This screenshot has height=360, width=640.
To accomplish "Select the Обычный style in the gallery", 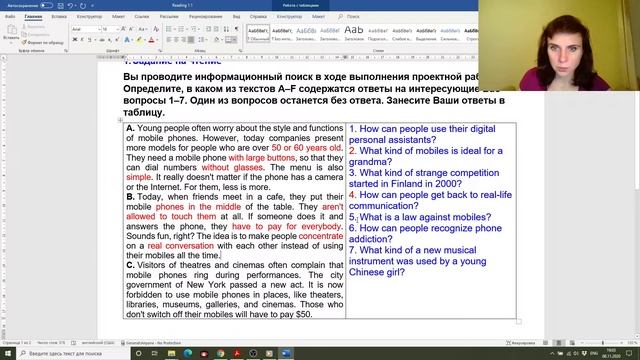I will 258,33.
